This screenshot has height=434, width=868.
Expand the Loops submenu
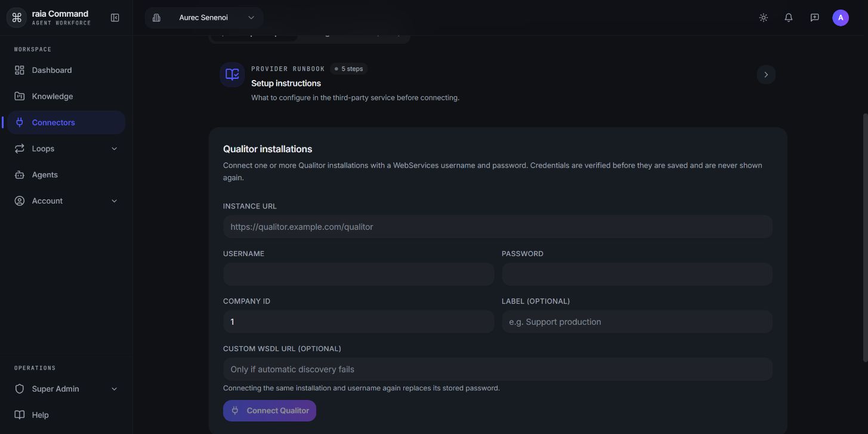[115, 149]
